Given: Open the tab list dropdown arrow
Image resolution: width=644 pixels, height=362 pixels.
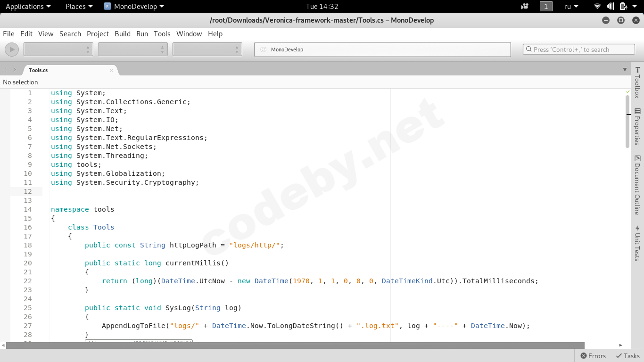Looking at the screenshot, I should [x=625, y=70].
